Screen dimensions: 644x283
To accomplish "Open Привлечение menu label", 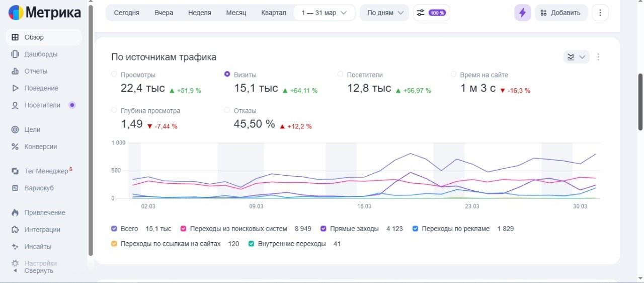I will (45, 213).
